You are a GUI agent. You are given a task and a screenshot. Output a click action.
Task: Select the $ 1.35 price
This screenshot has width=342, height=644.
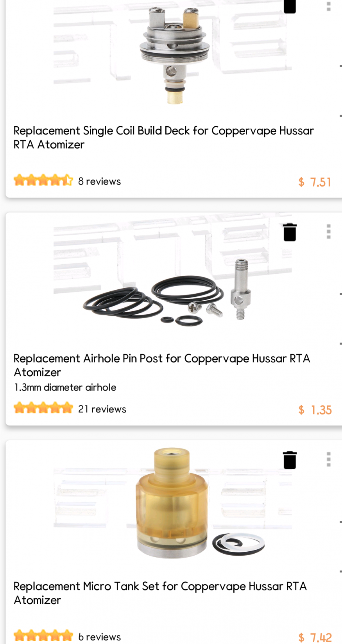pos(315,410)
